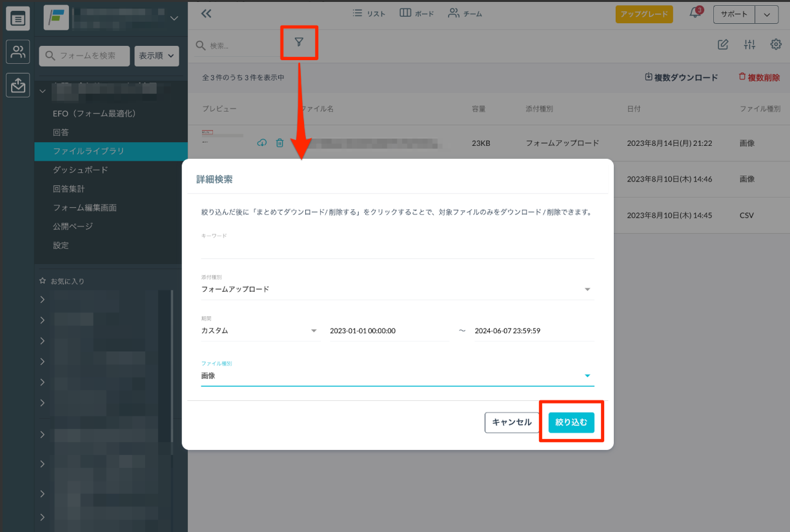Expand the dropdown arrow beside サポート
Viewport: 790px width, 532px height.
766,14
